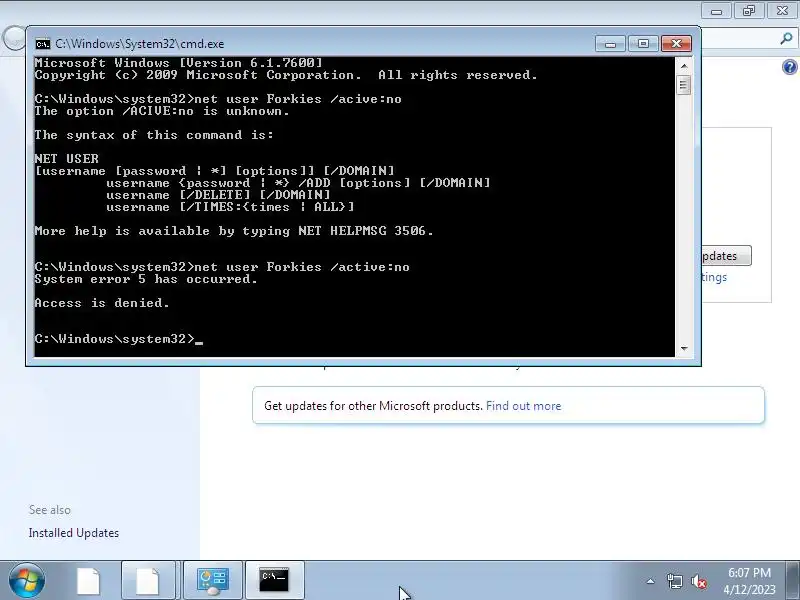Click the cmd scrollbar down arrow
This screenshot has width=800, height=600.
[684, 348]
